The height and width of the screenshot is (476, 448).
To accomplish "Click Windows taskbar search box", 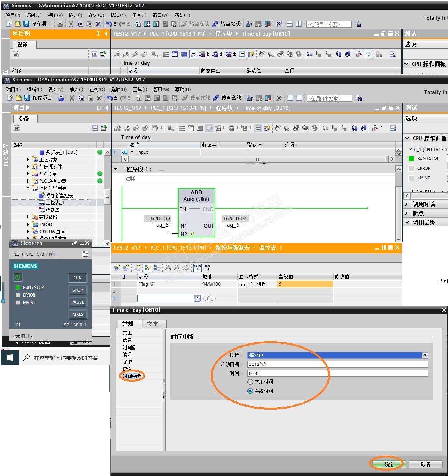I will (64, 357).
